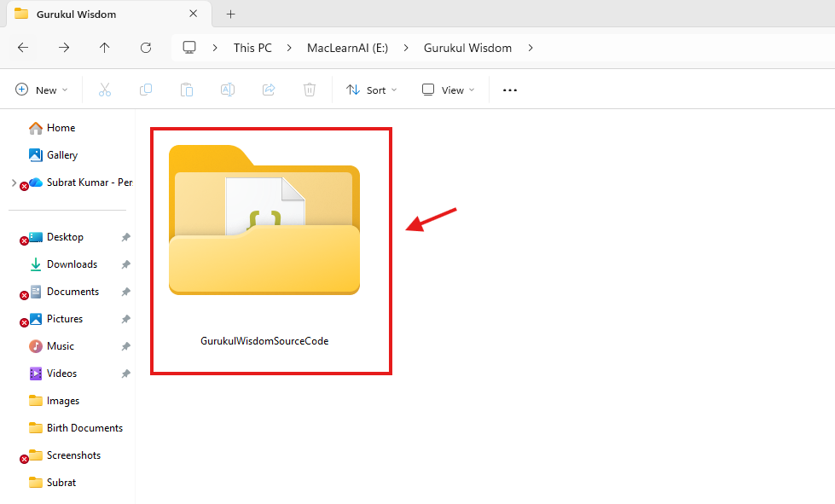The width and height of the screenshot is (835, 504).
Task: Close the Gurukul Wisdom tab
Action: coord(194,14)
